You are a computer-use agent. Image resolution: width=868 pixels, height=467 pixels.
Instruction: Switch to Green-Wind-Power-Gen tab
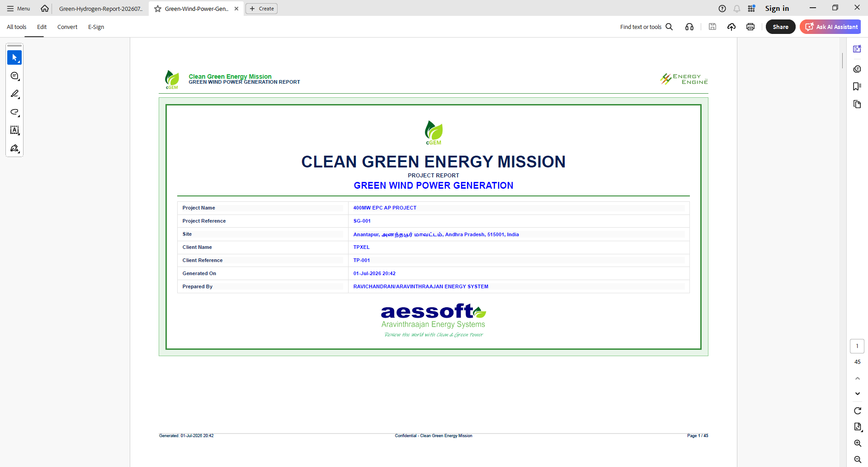point(197,9)
